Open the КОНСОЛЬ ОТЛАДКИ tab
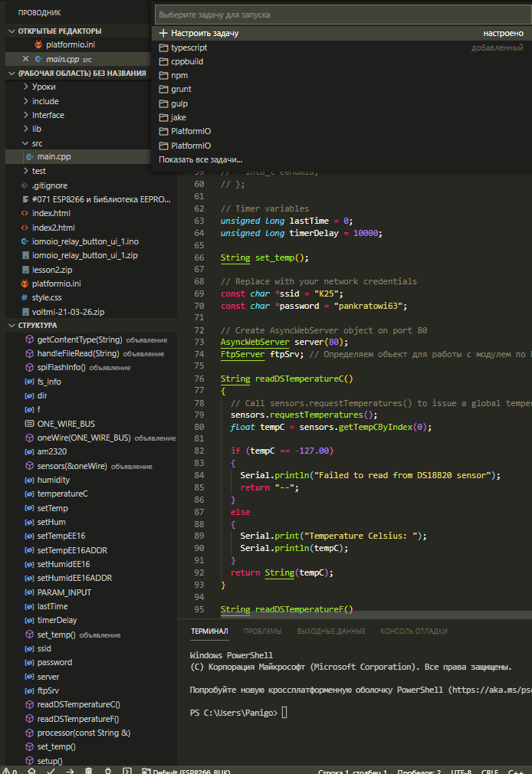This screenshot has height=774, width=532. pyautogui.click(x=414, y=631)
